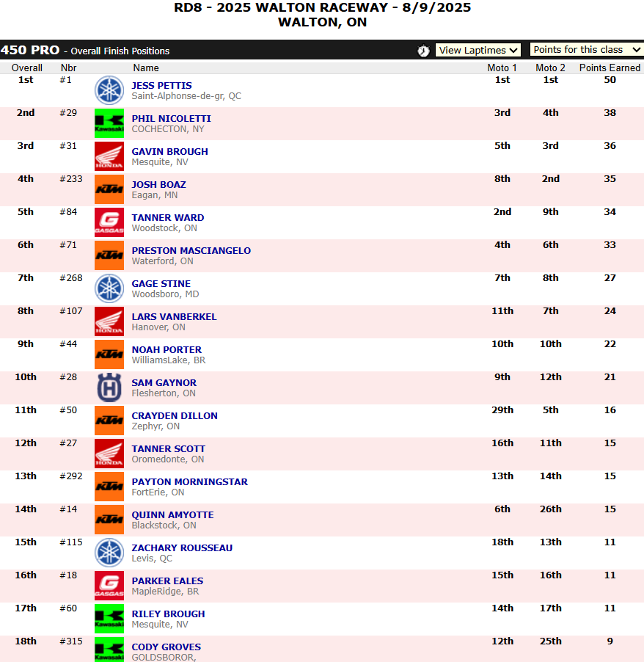Open Tanner Ward rider link

point(168,217)
